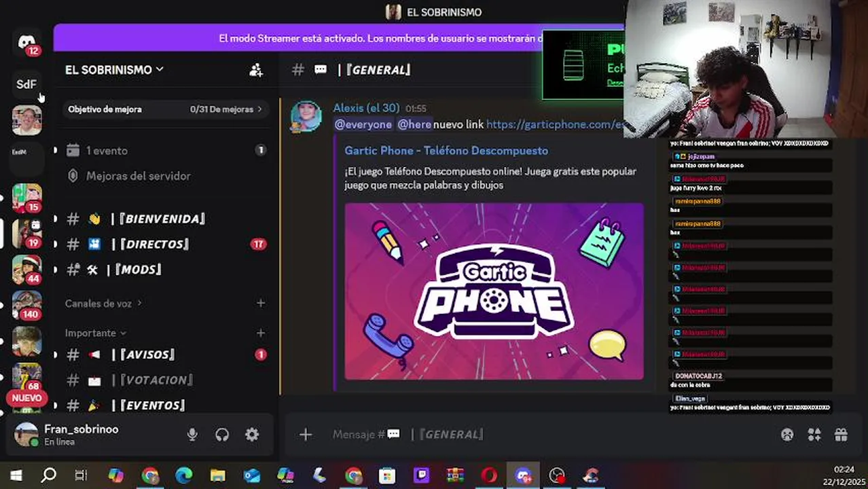Open the apps launcher icon in chat bar
This screenshot has width=868, height=489.
(x=814, y=435)
